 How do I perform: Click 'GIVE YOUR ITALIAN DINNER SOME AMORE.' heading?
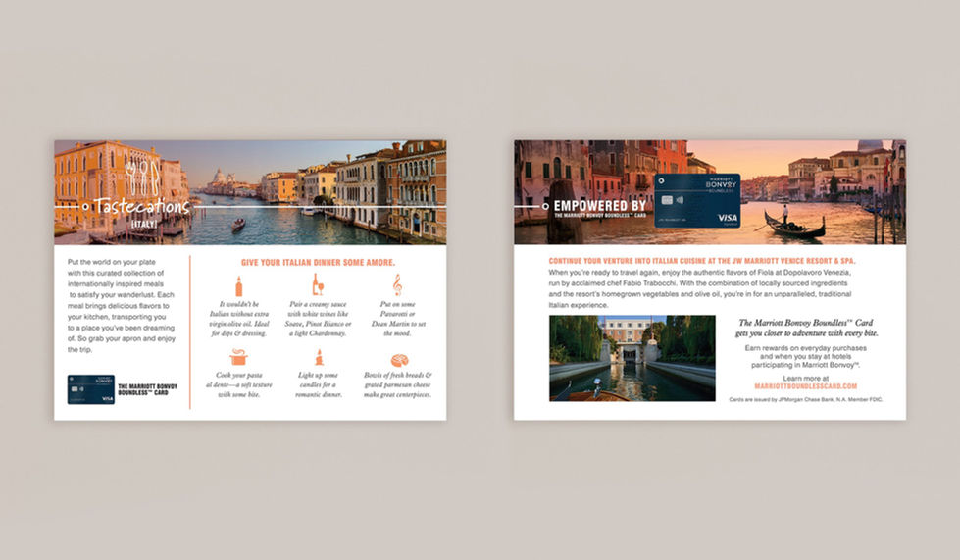click(x=318, y=263)
